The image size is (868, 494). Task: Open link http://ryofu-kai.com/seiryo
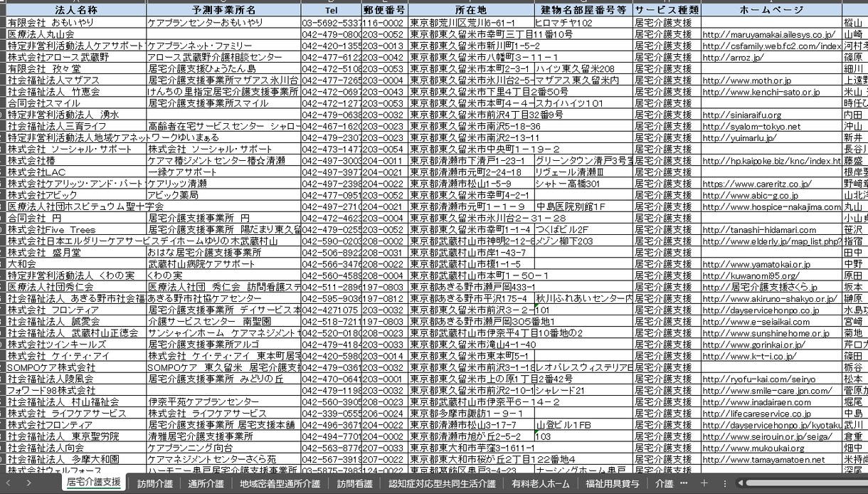pyautogui.click(x=758, y=379)
